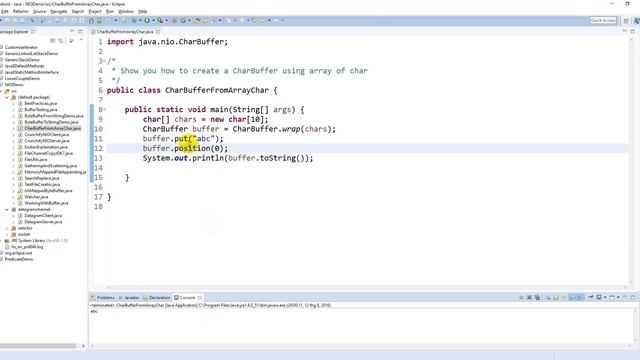Screen dimensions: 640x360
Task: Click the New Java Class (green C) icon
Action: point(183,20)
